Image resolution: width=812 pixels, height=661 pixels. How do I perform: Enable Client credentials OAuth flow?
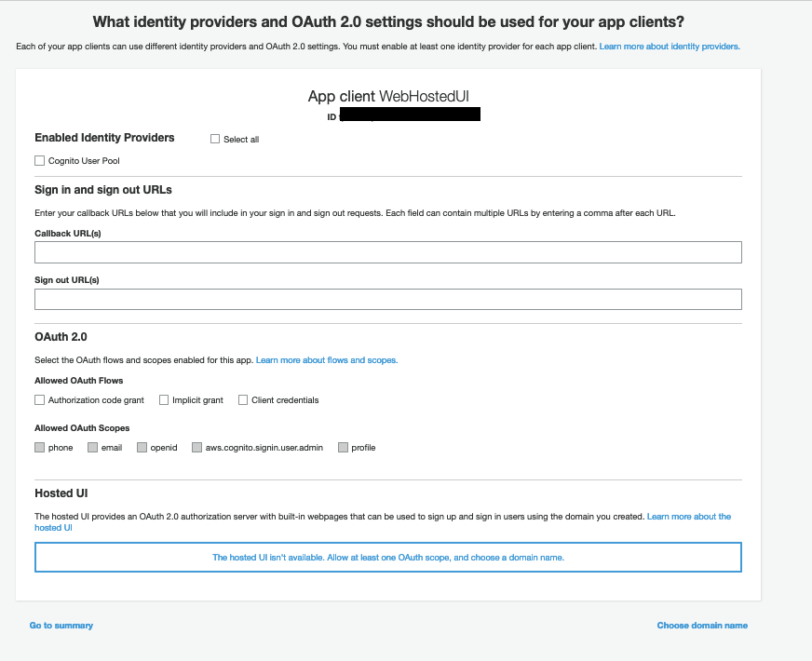coord(243,400)
